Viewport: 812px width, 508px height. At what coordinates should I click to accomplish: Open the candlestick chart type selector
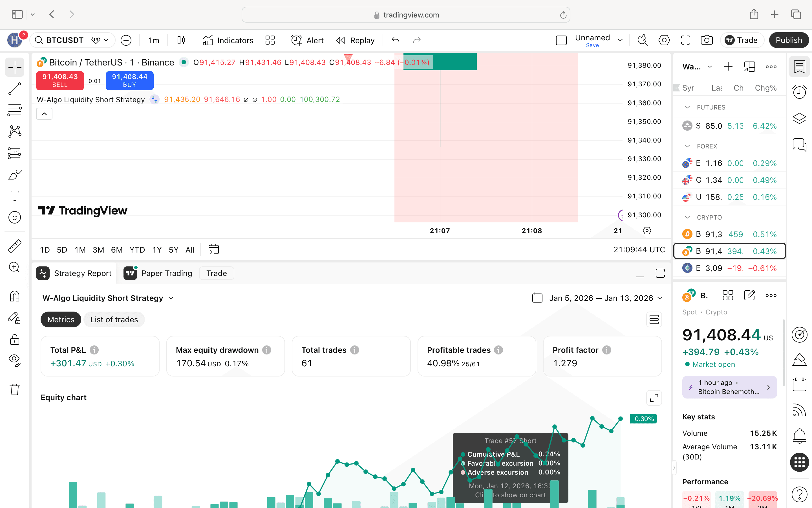181,40
